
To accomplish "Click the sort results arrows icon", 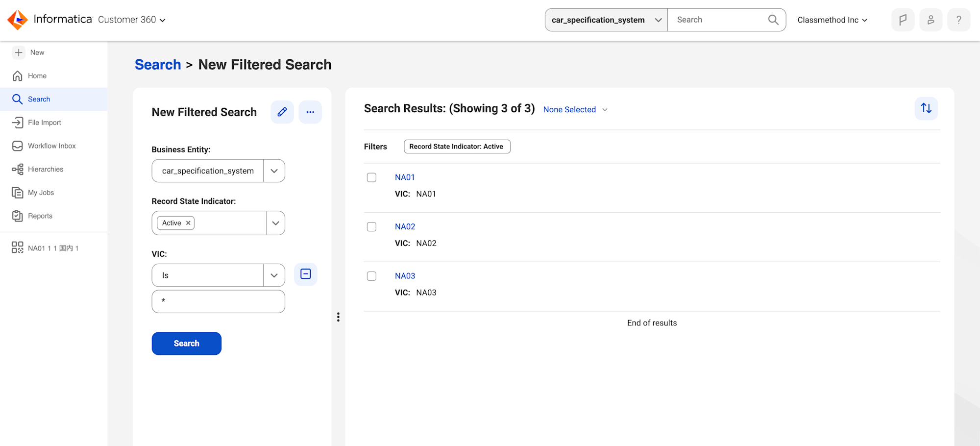I will 926,108.
